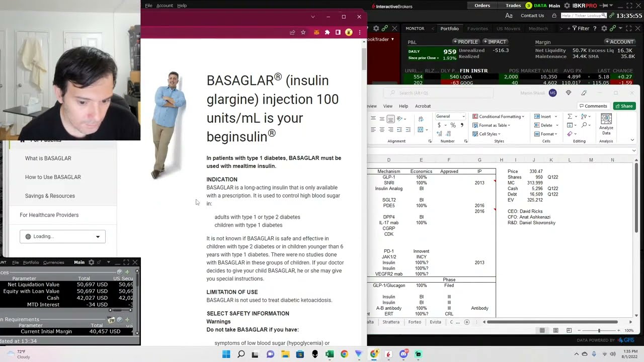Open the language selector showing Loading...

pyautogui.click(x=62, y=236)
